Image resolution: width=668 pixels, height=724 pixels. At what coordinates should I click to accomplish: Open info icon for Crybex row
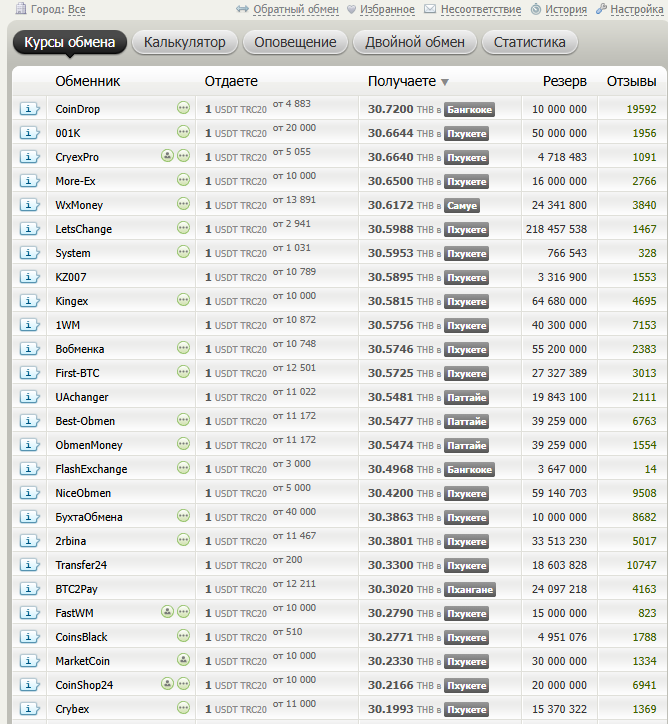point(30,709)
